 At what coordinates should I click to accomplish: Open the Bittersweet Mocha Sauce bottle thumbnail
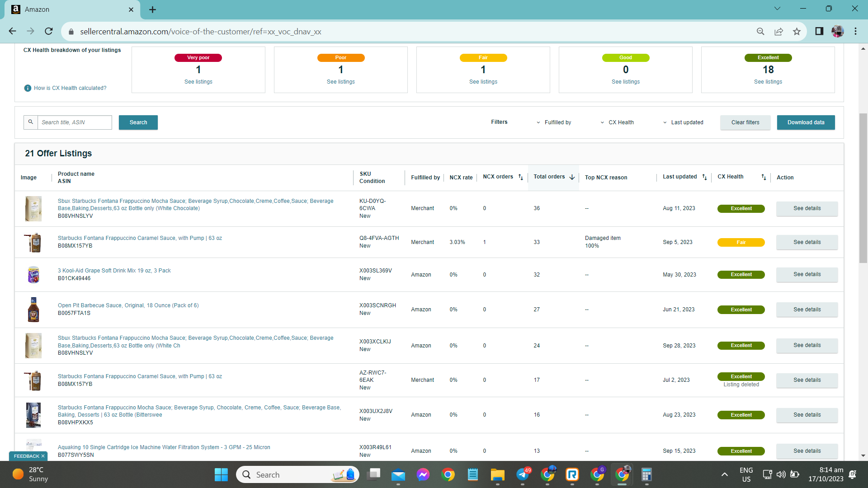33,415
